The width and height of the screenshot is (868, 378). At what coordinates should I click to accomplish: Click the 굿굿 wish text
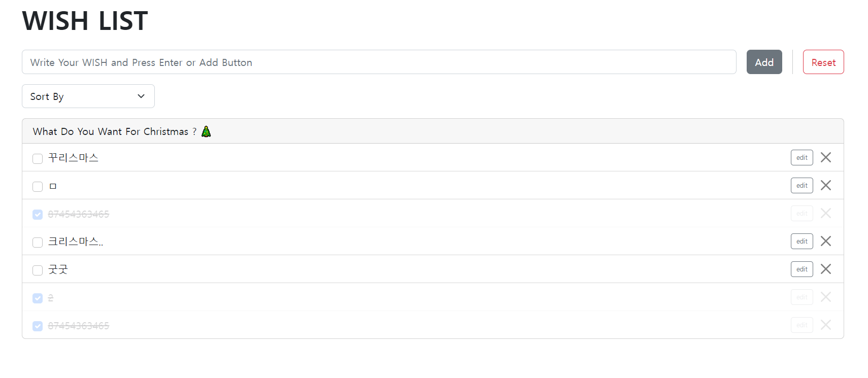[x=58, y=269]
